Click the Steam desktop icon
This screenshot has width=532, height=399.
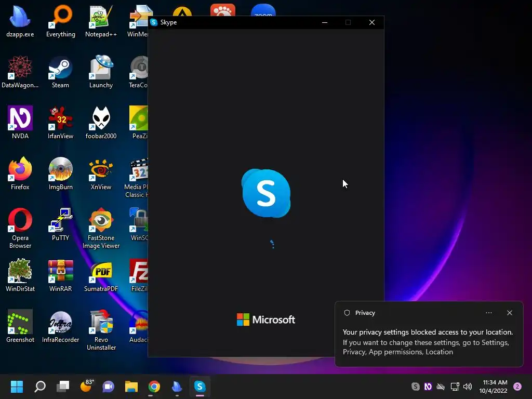(60, 72)
